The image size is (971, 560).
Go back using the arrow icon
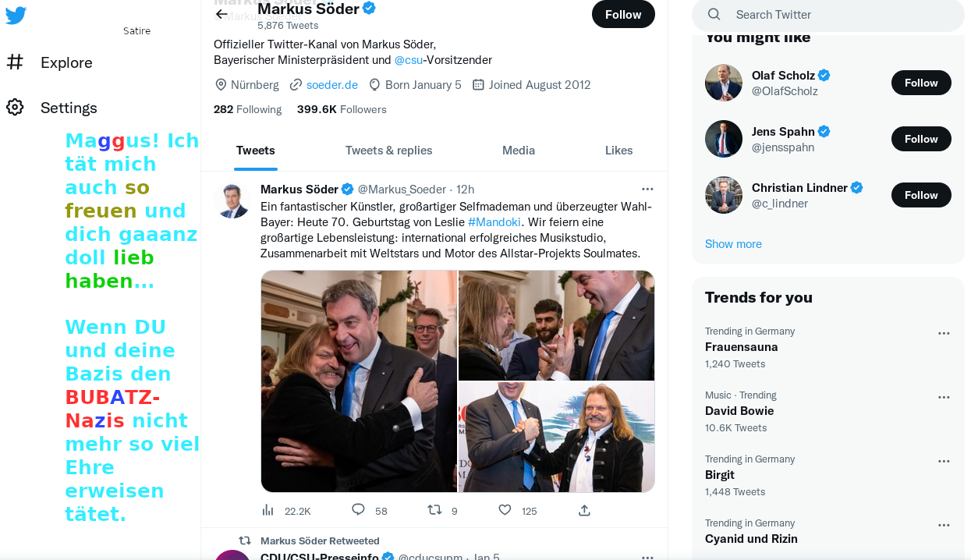pos(222,14)
